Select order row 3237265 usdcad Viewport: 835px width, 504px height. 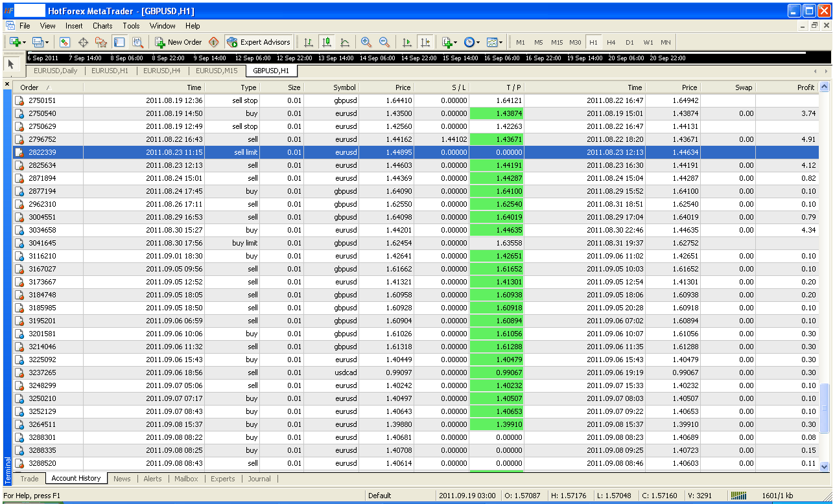(x=416, y=372)
